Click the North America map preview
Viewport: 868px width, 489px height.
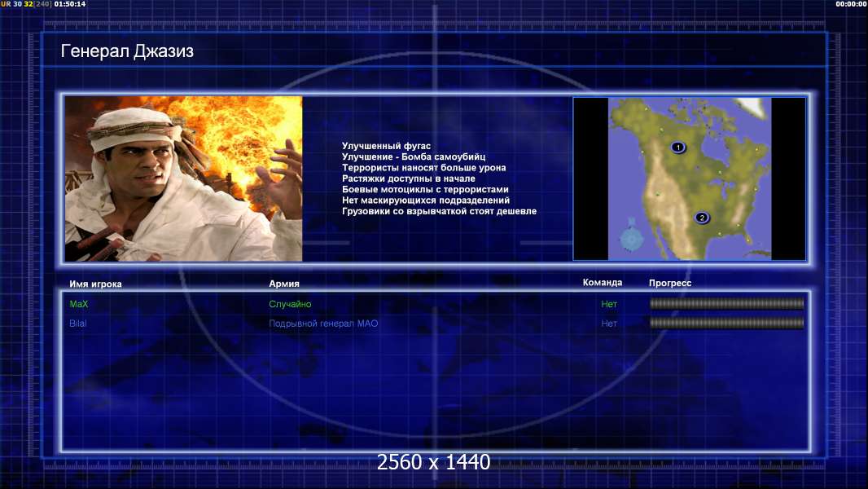pos(689,178)
